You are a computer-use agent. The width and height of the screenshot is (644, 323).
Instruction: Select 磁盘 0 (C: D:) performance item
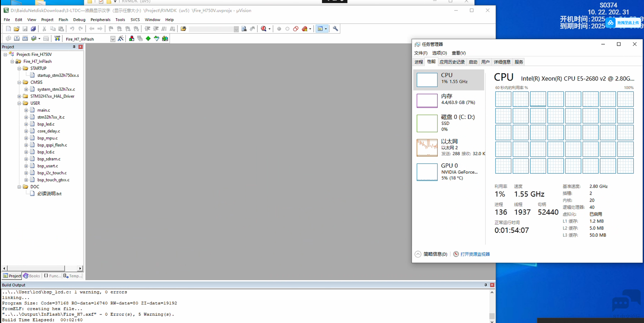449,123
